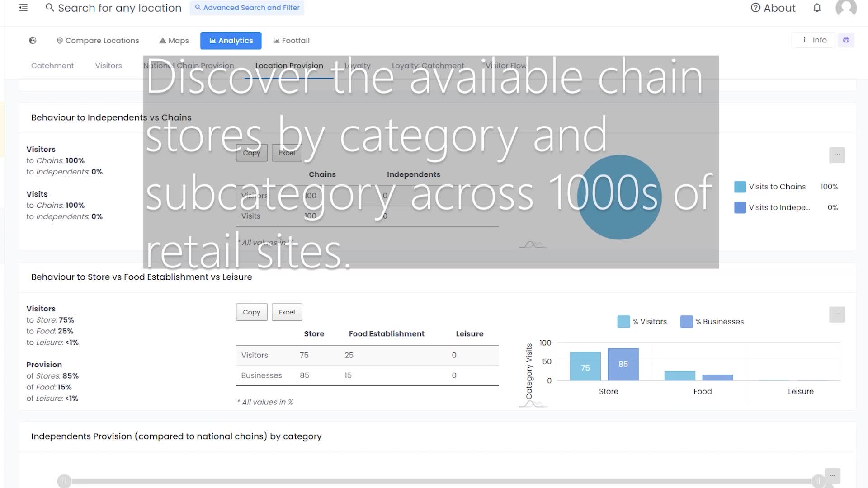Switch to Maps view
Viewport: 868px width, 488px height.
[x=174, y=40]
